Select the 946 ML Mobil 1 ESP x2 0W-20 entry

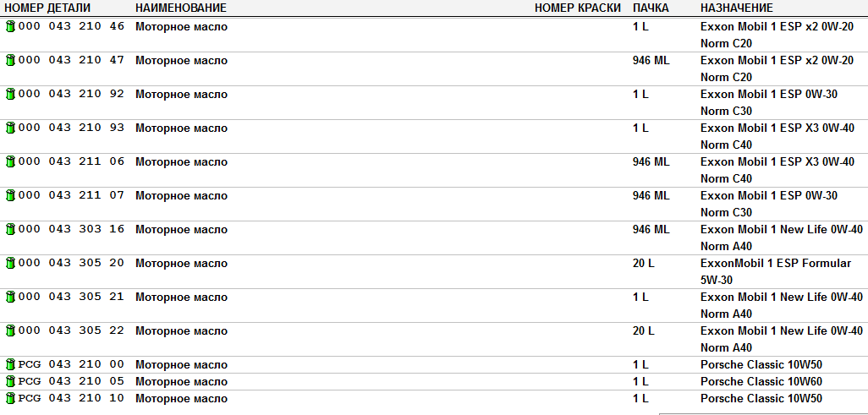click(x=434, y=68)
